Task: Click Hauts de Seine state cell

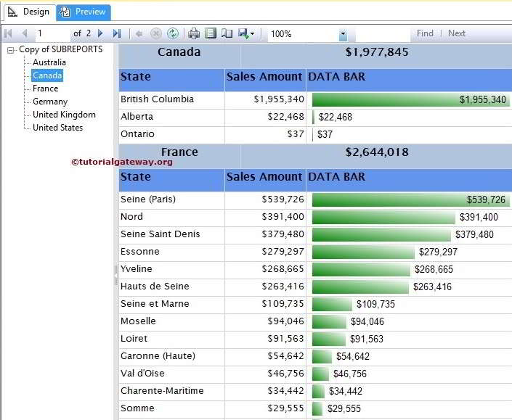Action: 171,287
